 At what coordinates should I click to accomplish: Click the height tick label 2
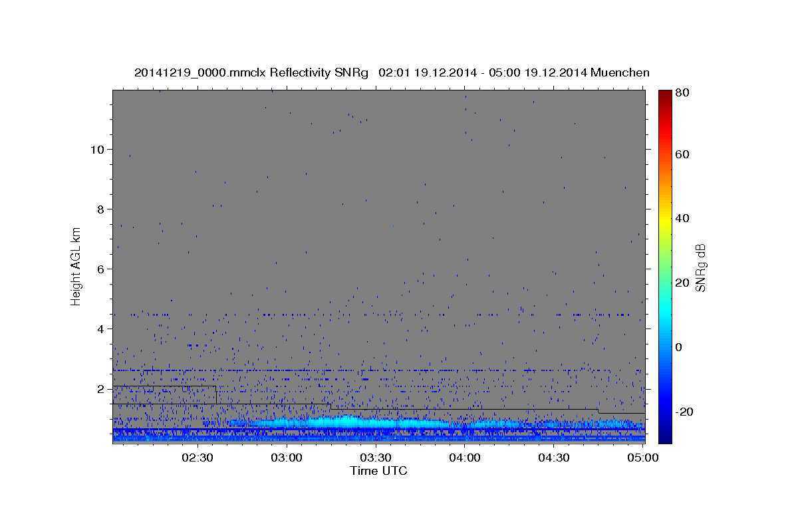(x=99, y=388)
